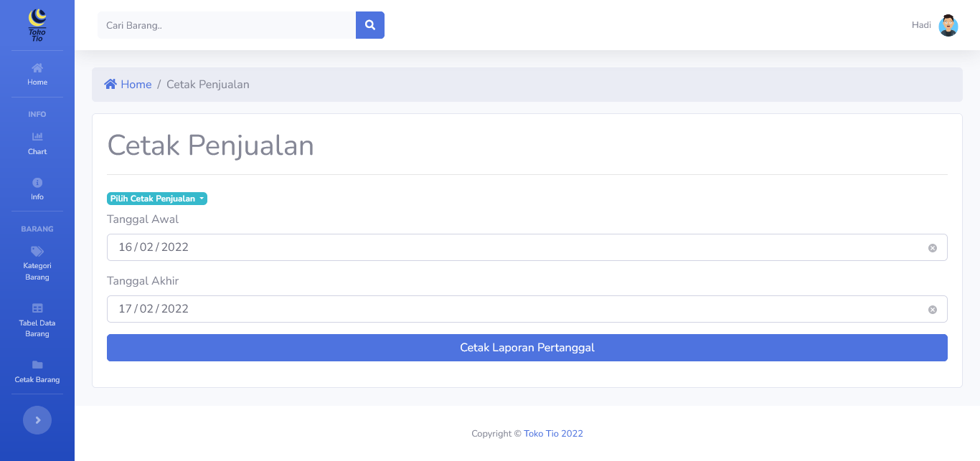The height and width of the screenshot is (461, 980).
Task: Open the Pilih Cetak Penjualan dropdown
Action: click(157, 199)
